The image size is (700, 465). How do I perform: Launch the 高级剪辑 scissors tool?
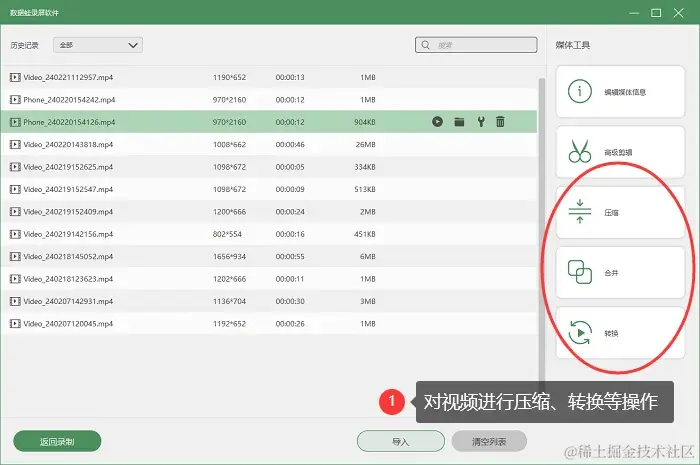click(x=620, y=152)
